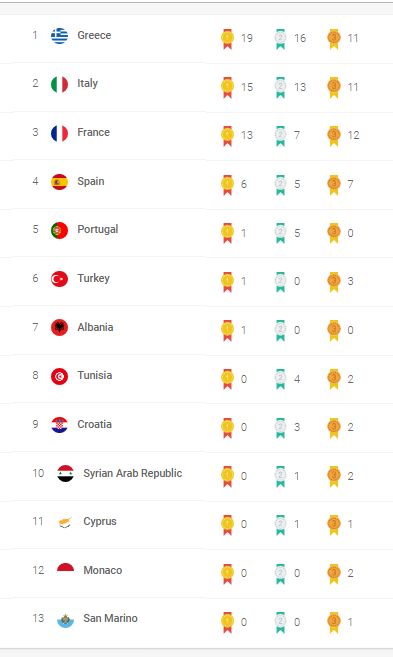
Task: Click the Croatia flag icon
Action: point(59,425)
